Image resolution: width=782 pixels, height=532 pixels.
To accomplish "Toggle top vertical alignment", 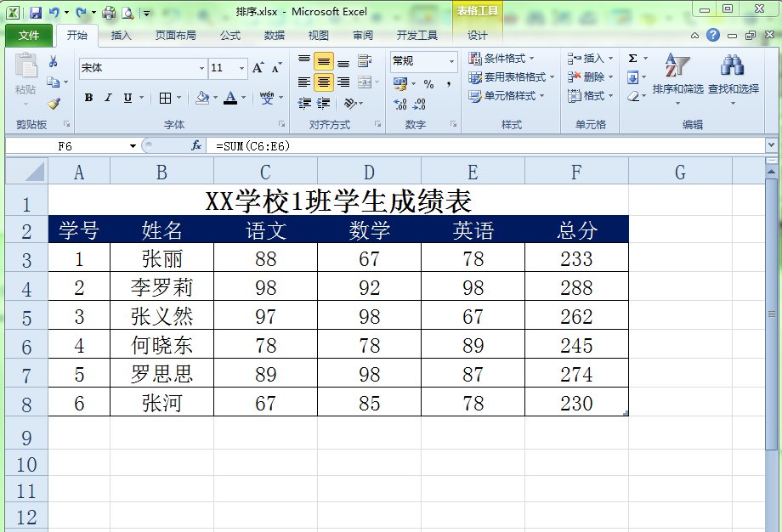I will 304,61.
